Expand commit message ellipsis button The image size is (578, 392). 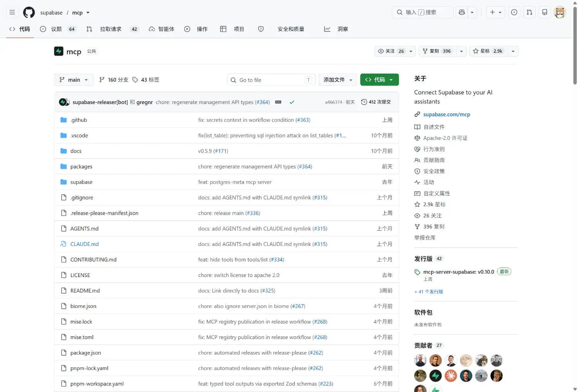[278, 102]
